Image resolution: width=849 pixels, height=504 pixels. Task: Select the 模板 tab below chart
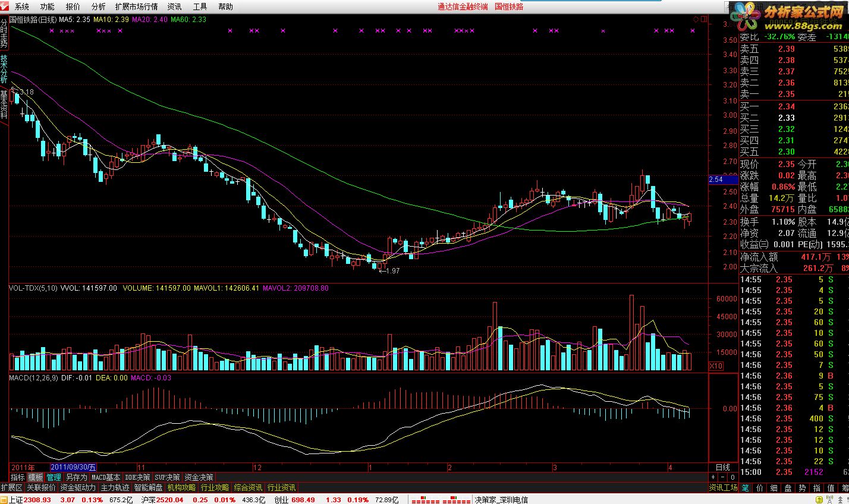tap(36, 477)
